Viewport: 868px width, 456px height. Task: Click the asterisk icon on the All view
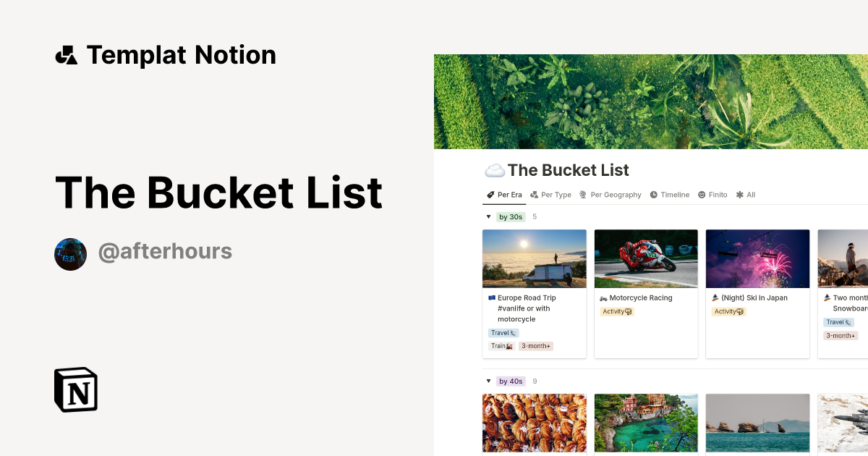coord(739,194)
